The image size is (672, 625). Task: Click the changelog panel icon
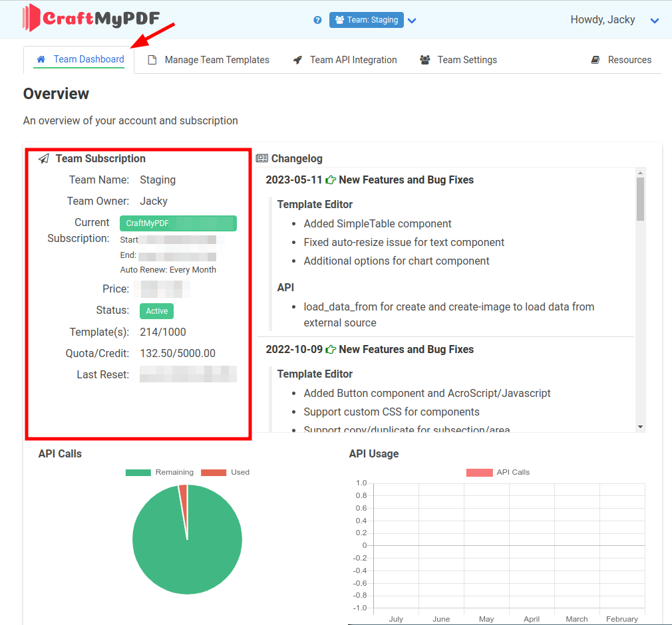click(x=262, y=158)
